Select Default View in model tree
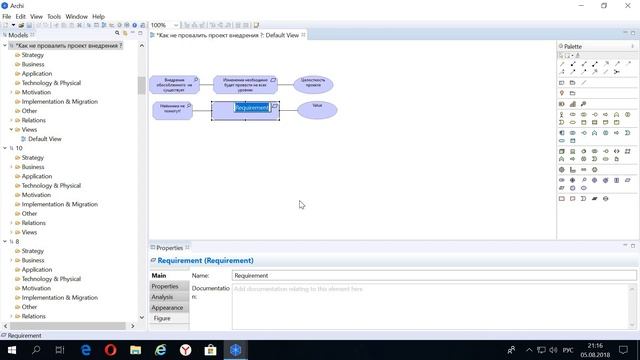This screenshot has height=360, width=640. click(x=44, y=139)
